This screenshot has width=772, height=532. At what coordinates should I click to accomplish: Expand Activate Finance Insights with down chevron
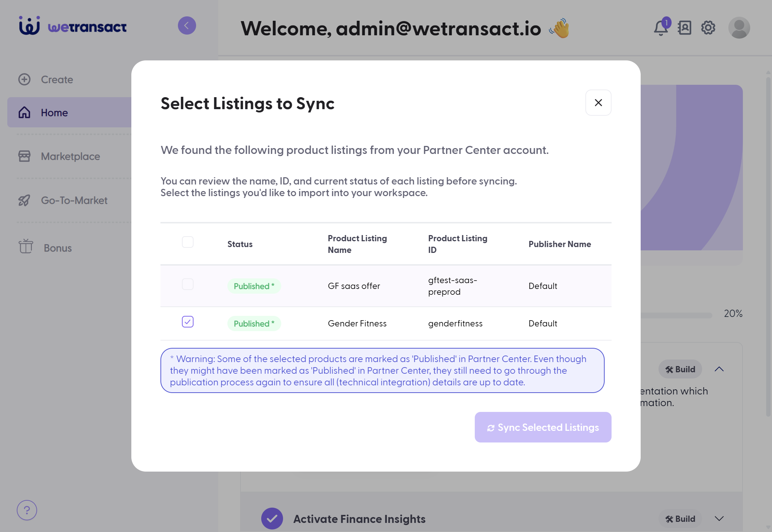pos(719,519)
